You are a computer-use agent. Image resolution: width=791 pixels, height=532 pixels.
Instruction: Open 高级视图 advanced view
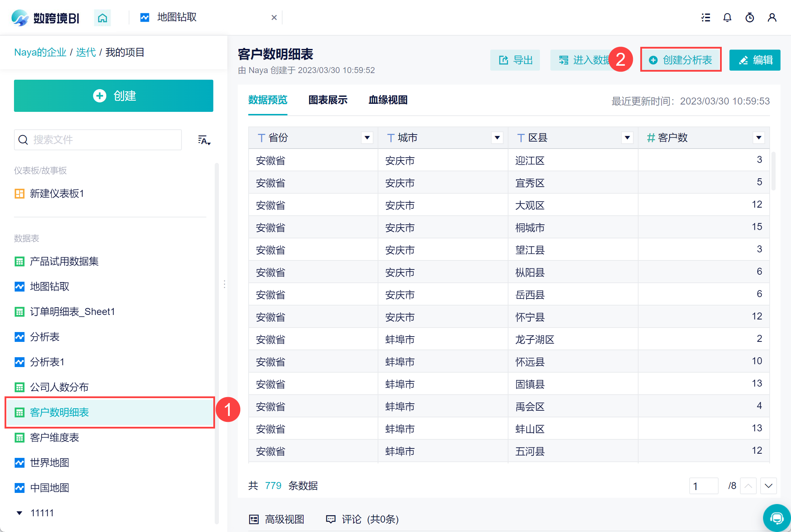tap(277, 519)
